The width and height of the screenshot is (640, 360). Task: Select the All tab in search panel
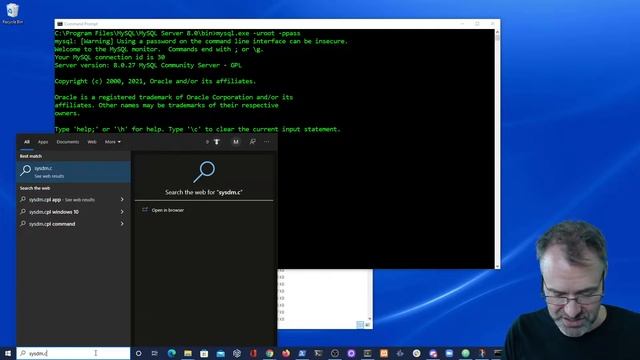tap(27, 142)
